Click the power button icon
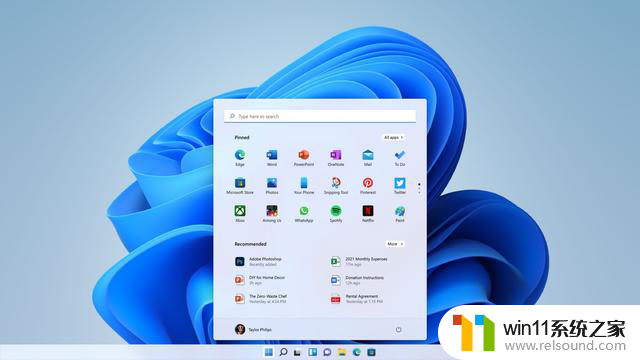Viewport: 640px width, 360px height. [x=398, y=329]
